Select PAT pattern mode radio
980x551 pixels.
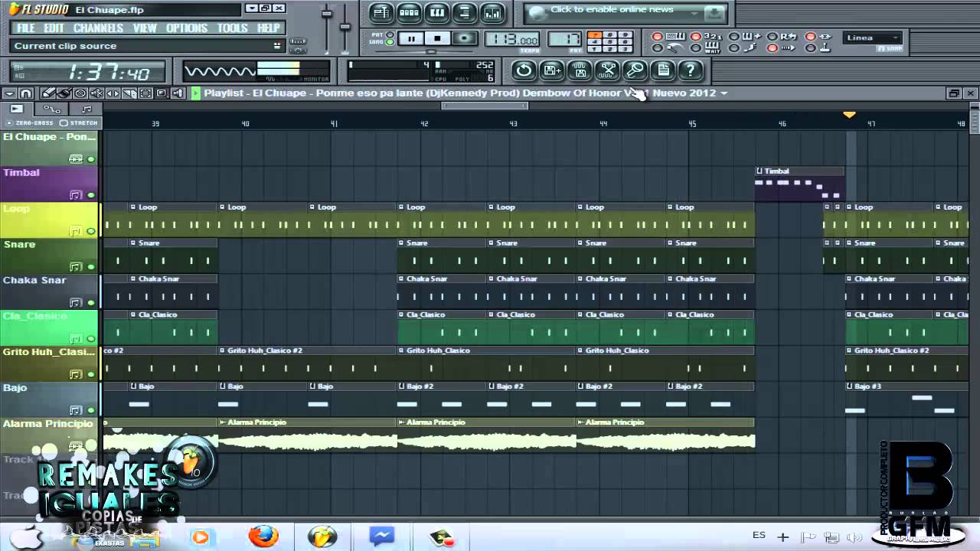(390, 34)
